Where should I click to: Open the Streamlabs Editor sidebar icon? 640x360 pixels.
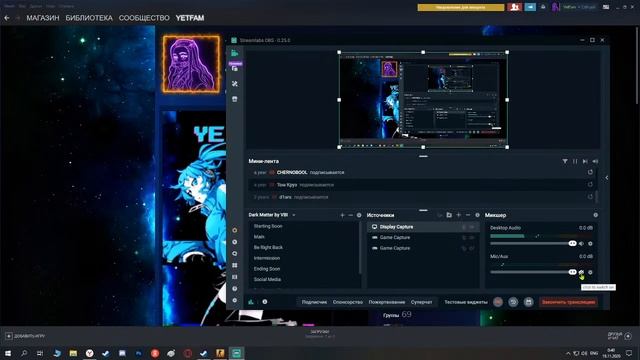[x=235, y=53]
